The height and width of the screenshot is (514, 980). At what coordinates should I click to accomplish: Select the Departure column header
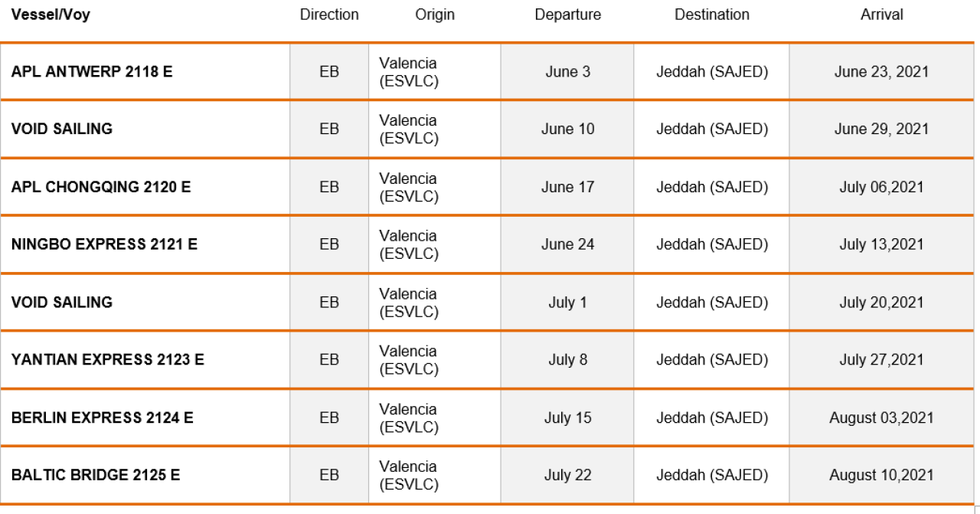pyautogui.click(x=568, y=15)
